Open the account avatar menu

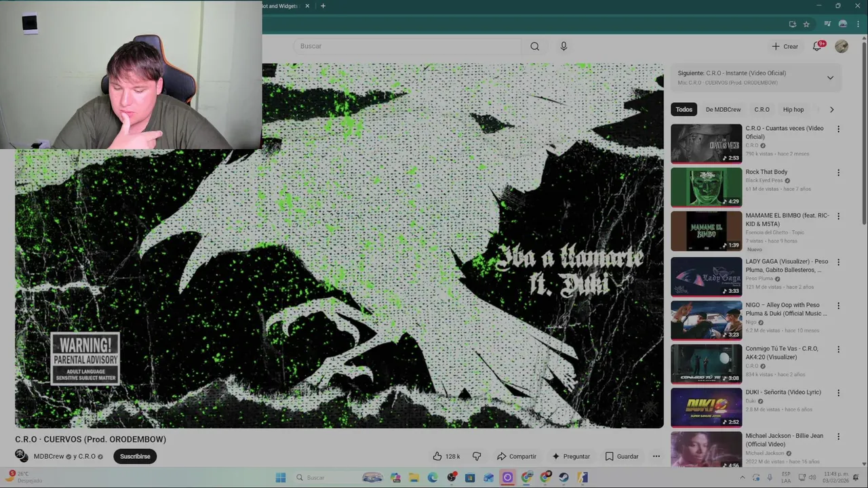click(842, 46)
